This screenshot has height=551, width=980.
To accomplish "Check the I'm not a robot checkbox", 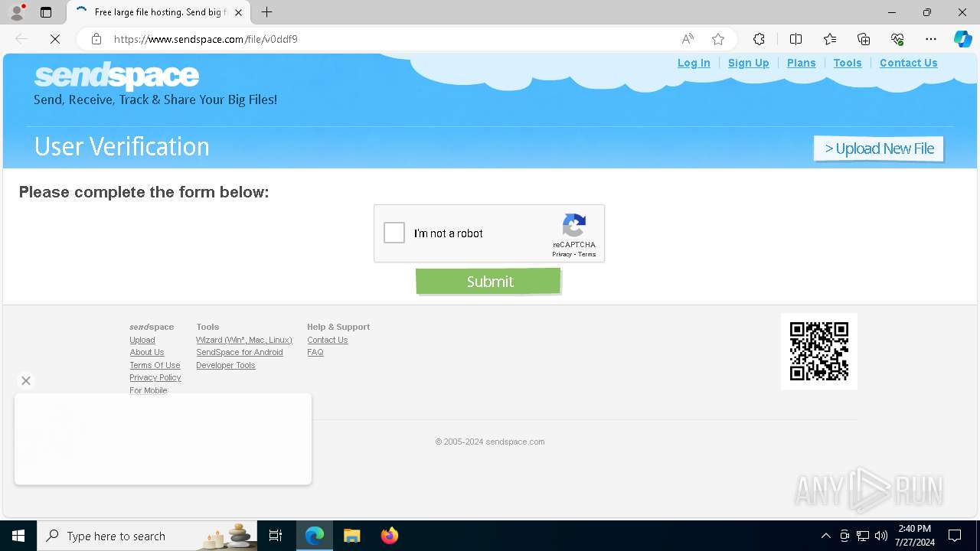I will (394, 233).
